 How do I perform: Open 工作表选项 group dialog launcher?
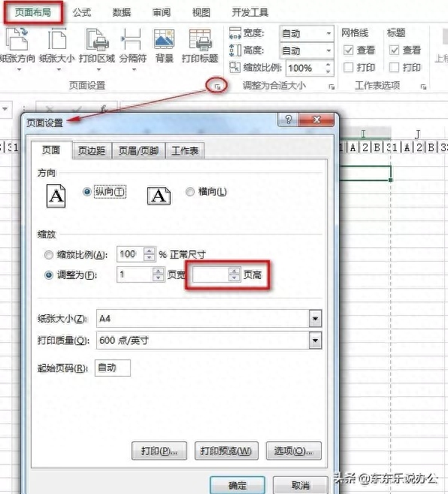pyautogui.click(x=423, y=86)
